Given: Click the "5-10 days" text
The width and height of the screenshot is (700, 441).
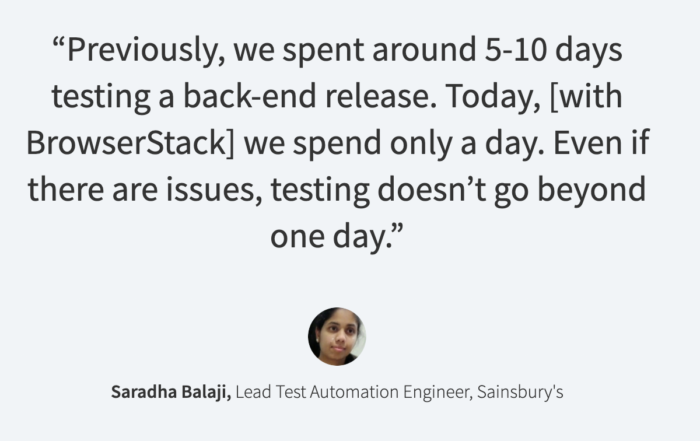Looking at the screenshot, I should click(566, 49).
